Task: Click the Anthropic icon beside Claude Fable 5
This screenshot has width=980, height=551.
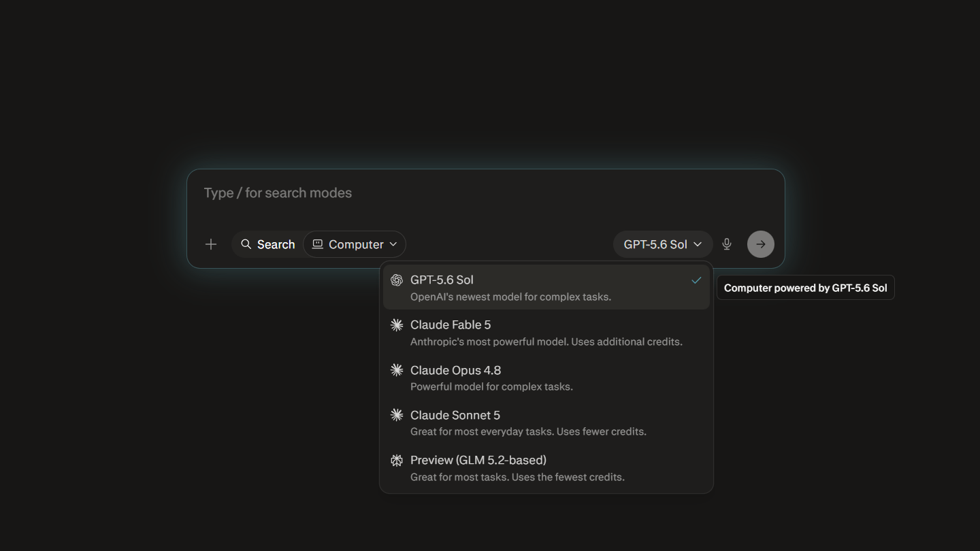Action: coord(397,325)
